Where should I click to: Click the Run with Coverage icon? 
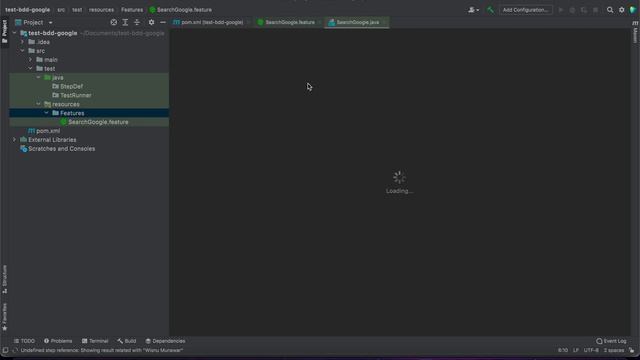click(x=584, y=10)
